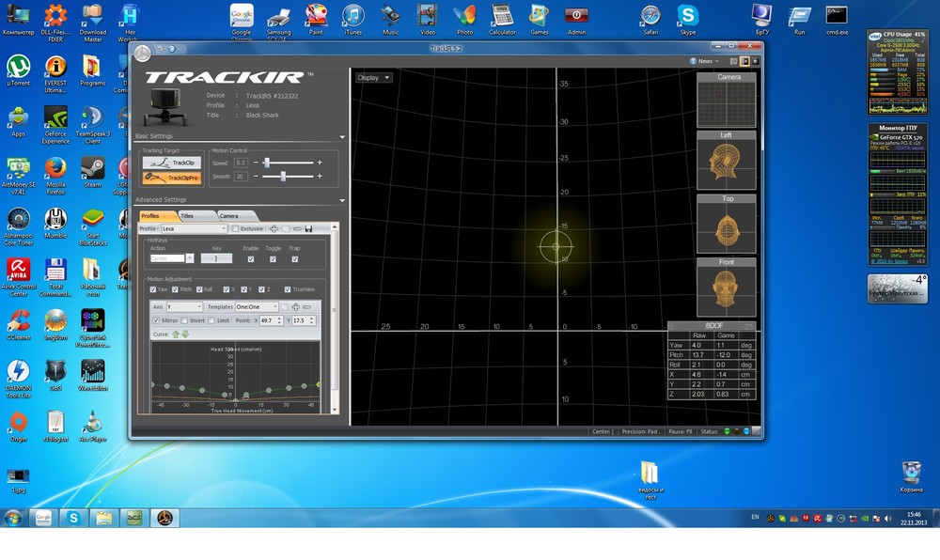Select TrackClipPro as tracking target

point(171,178)
